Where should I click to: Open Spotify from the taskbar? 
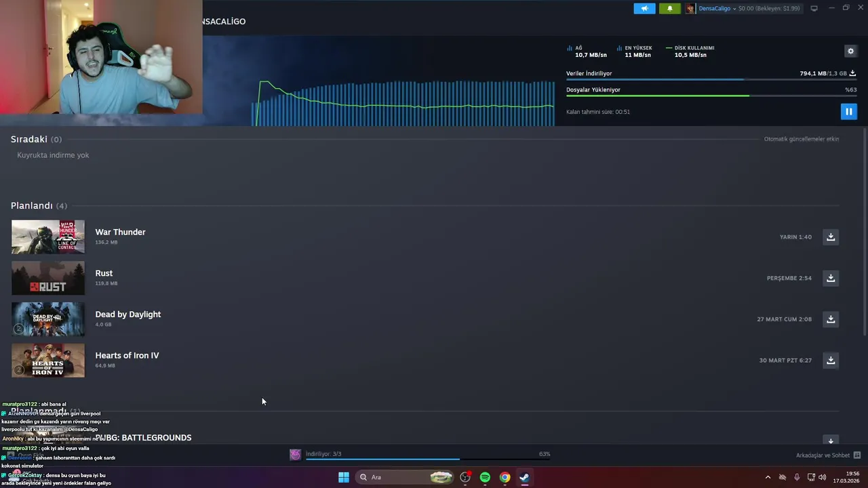coord(485,477)
